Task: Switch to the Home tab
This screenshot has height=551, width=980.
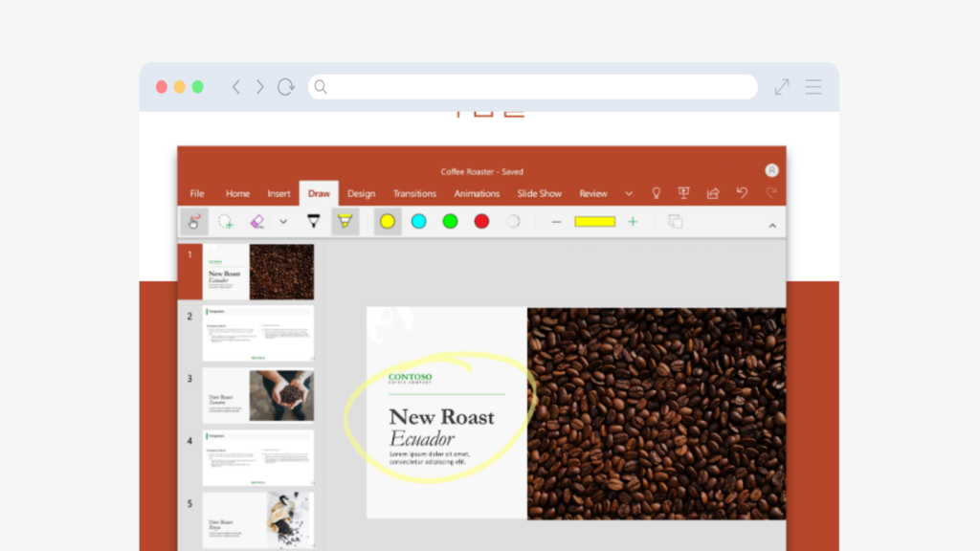Action: [x=237, y=193]
